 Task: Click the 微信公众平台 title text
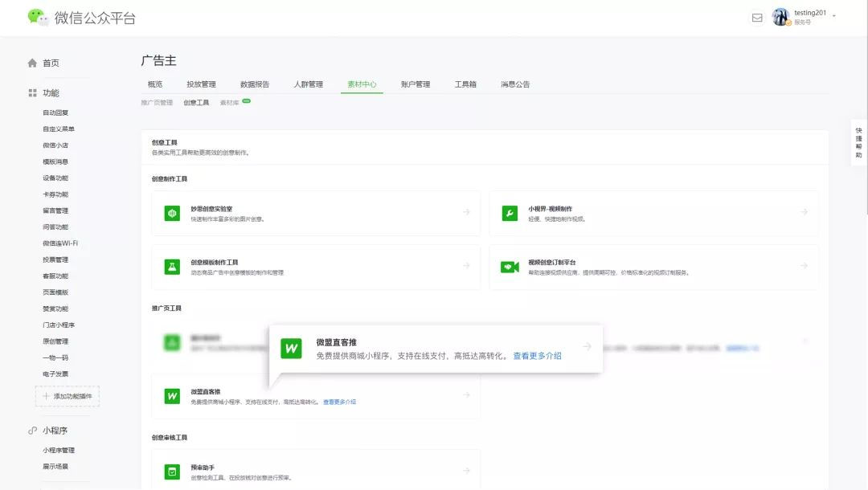[95, 18]
